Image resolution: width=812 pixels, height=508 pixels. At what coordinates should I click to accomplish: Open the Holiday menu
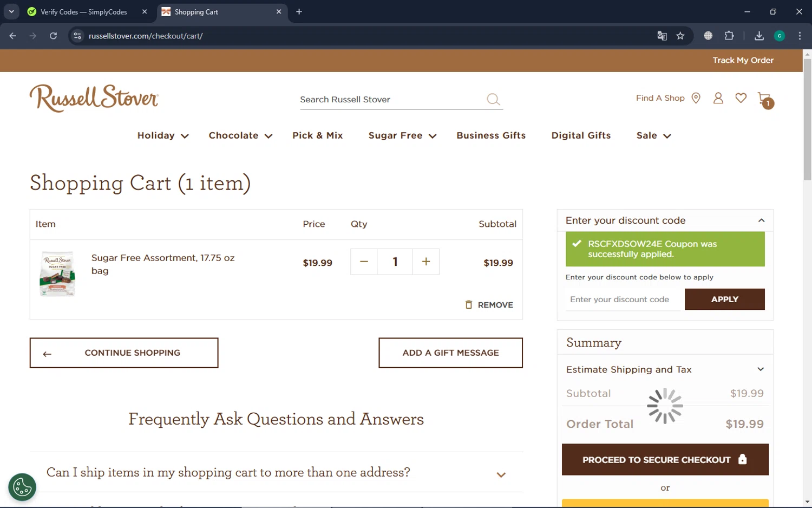click(x=163, y=135)
